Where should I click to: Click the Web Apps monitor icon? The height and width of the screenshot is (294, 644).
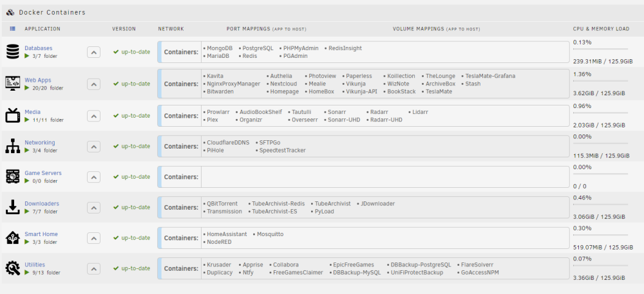(x=13, y=84)
